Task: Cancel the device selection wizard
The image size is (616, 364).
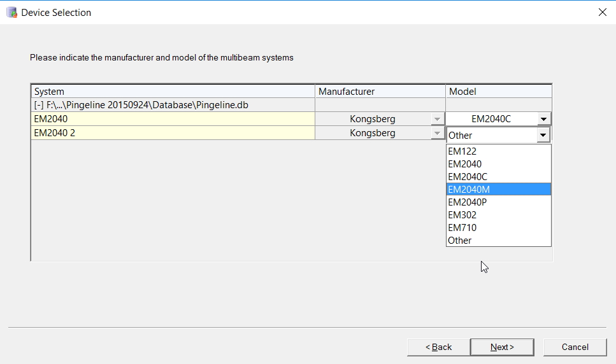Action: [575, 347]
